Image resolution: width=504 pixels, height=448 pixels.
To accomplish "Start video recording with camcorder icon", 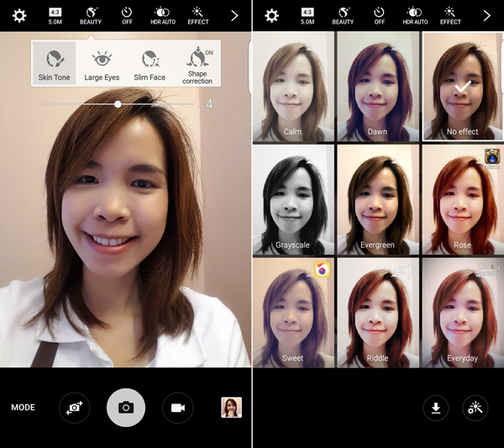I will [177, 408].
